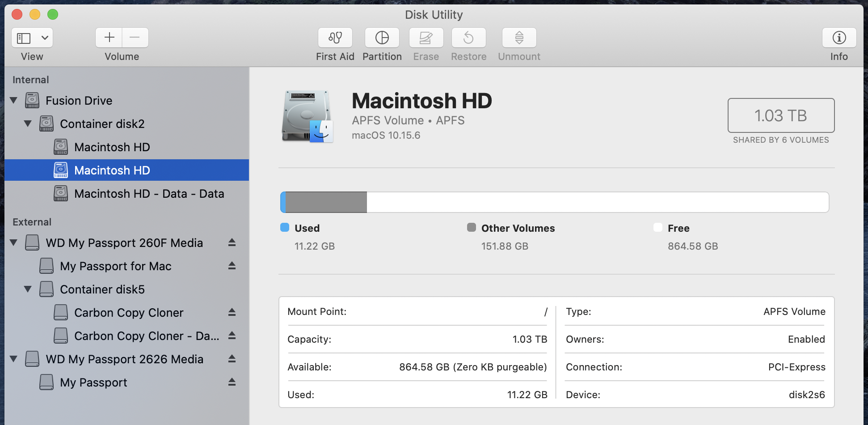Eject the My Passport volume

point(232,382)
